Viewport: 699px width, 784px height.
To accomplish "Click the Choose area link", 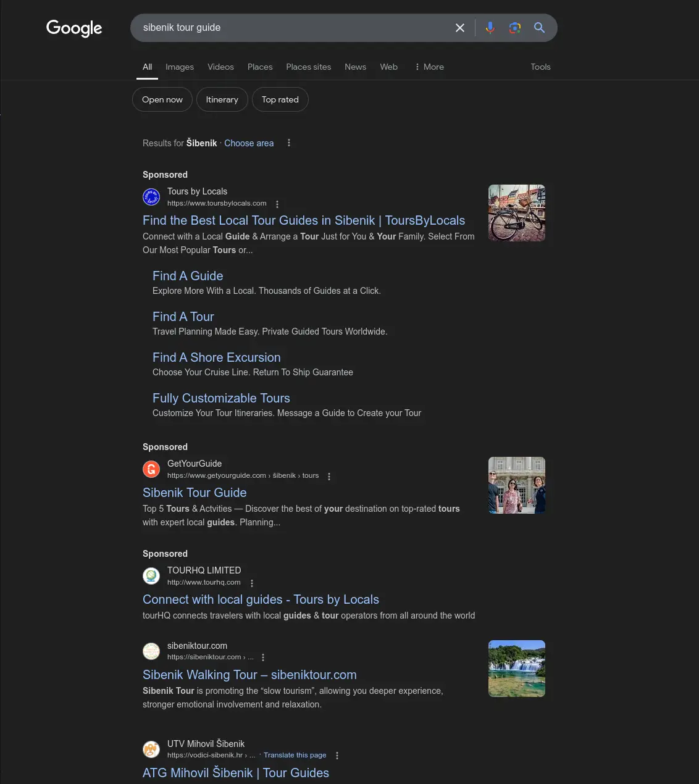I will pos(249,143).
